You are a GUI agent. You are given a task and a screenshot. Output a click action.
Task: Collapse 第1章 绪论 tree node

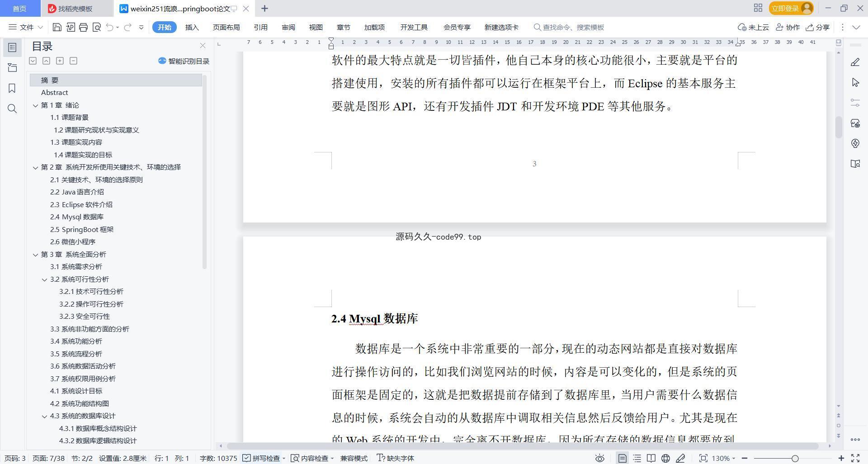pos(35,105)
